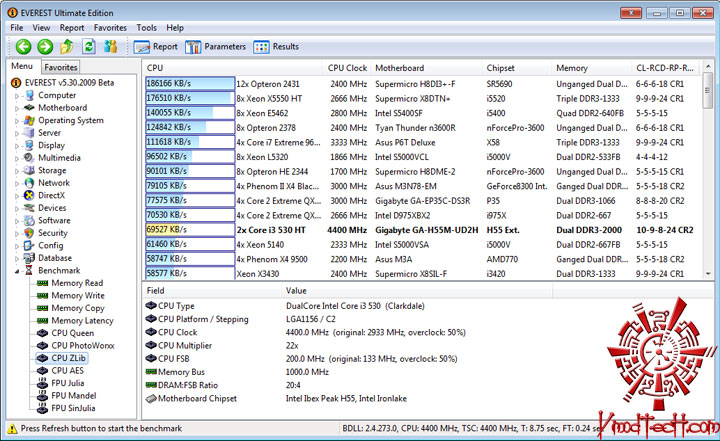The image size is (720, 441).
Task: Click the results list scroll down arrow
Action: (708, 273)
